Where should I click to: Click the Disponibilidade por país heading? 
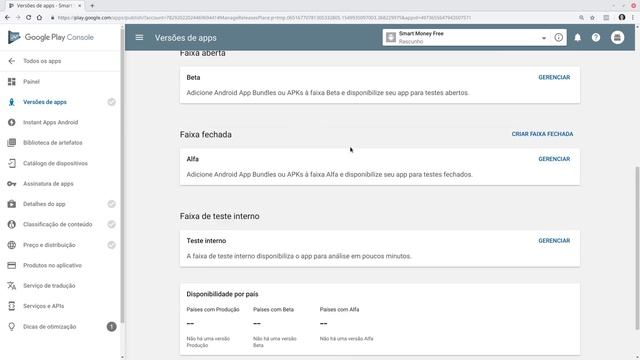tap(222, 294)
